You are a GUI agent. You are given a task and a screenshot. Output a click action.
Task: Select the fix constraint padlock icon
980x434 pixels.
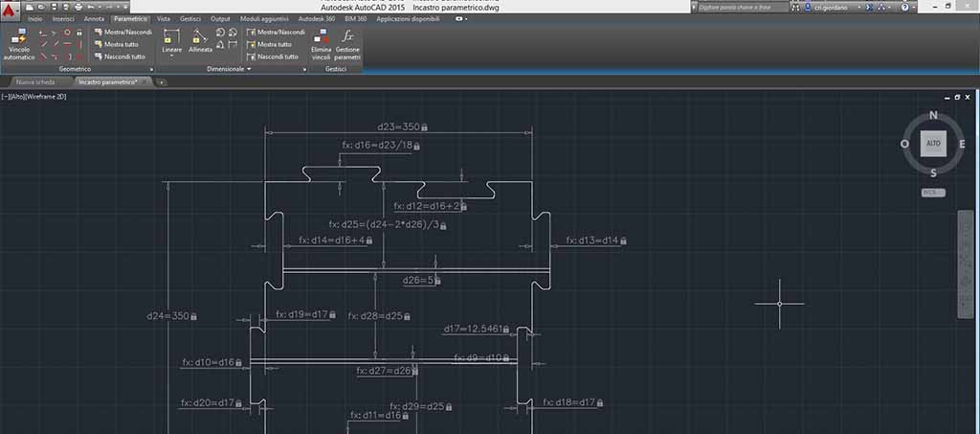pyautogui.click(x=79, y=33)
